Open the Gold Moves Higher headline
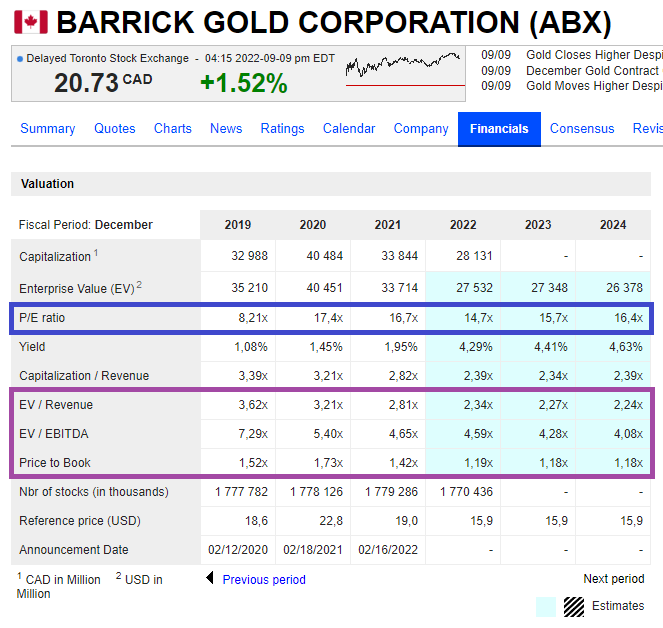 click(593, 86)
